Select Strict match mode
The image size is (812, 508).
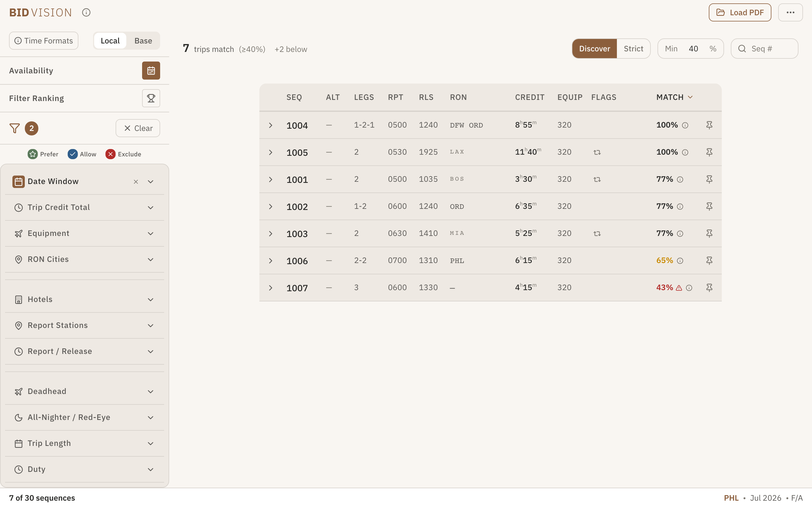(x=633, y=49)
